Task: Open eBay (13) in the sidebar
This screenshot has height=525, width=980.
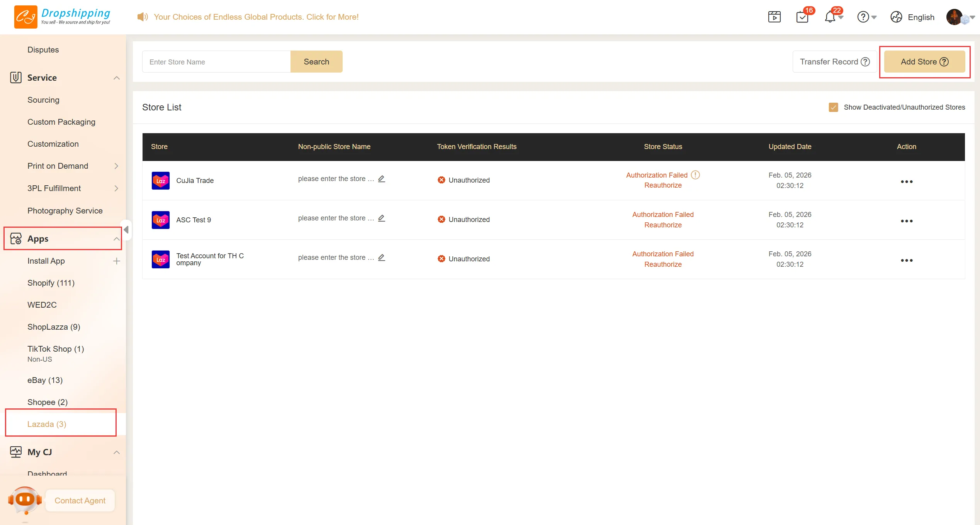Action: 45,380
